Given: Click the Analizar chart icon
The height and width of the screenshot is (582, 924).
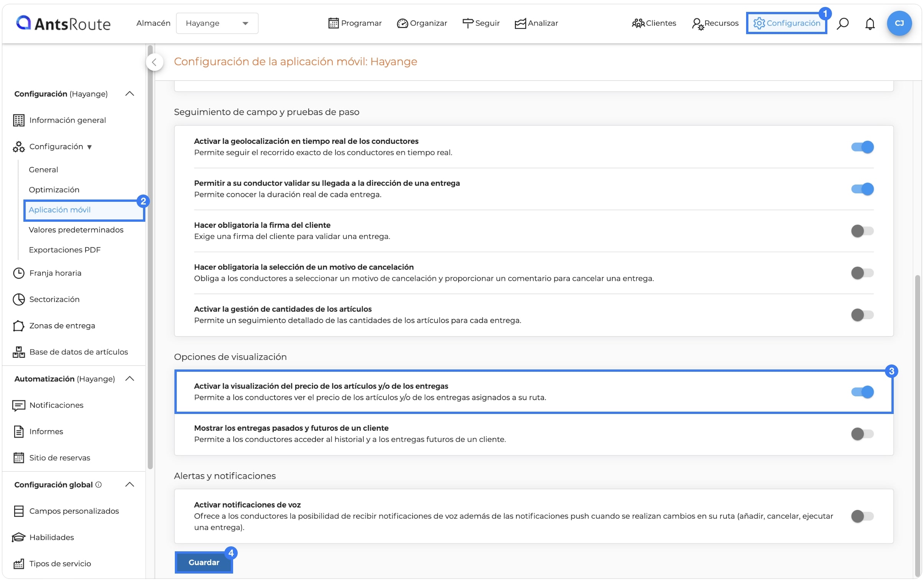Looking at the screenshot, I should [x=520, y=23].
